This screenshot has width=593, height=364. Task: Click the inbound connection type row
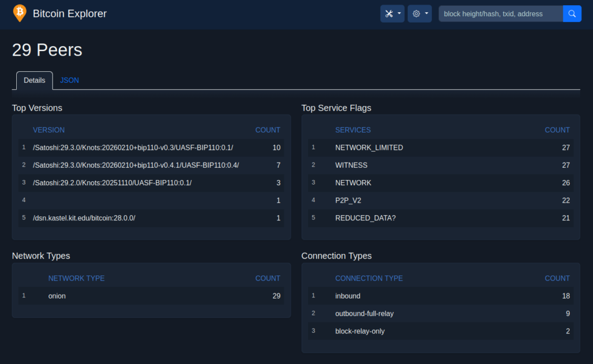click(x=347, y=296)
